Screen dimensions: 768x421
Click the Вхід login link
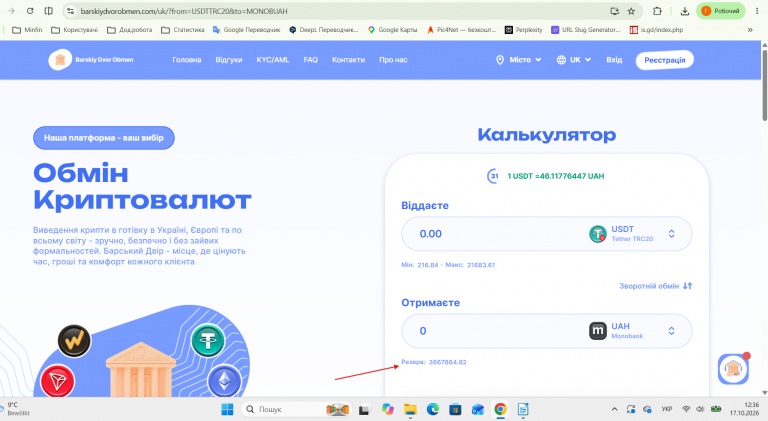(614, 60)
